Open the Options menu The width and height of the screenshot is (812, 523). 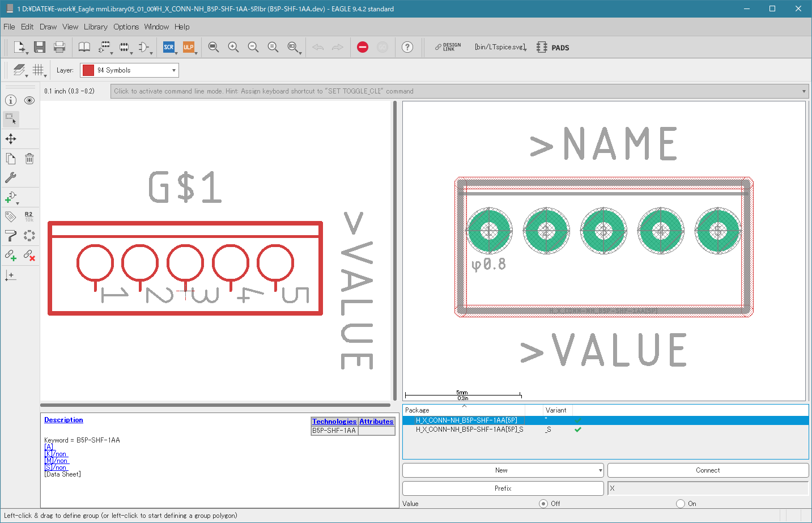click(x=126, y=27)
